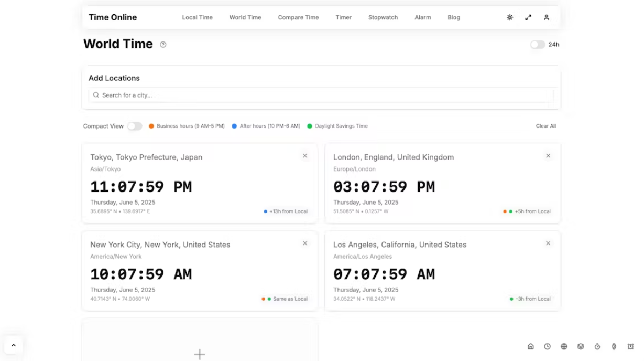Image resolution: width=644 pixels, height=361 pixels.
Task: Enter fullscreen with the expand arrows icon
Action: click(528, 17)
